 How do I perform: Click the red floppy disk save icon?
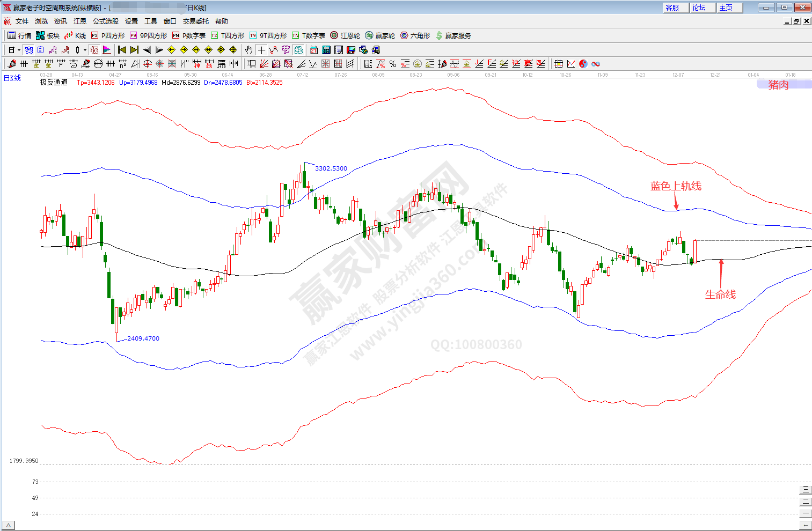350,50
